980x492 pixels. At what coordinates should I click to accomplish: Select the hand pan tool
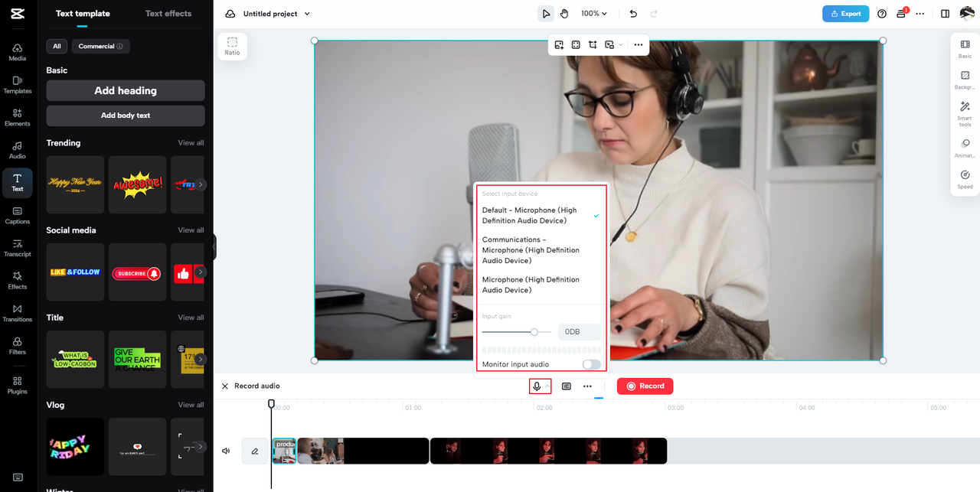click(x=564, y=14)
